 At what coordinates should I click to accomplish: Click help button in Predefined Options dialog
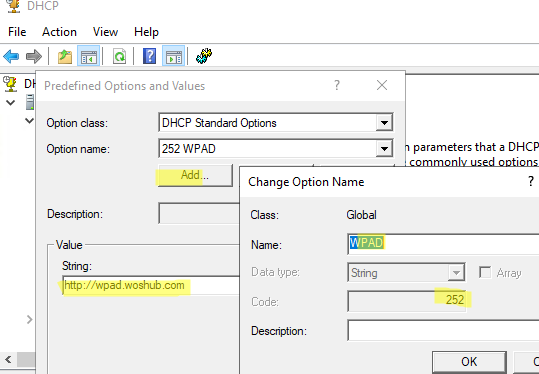point(337,85)
